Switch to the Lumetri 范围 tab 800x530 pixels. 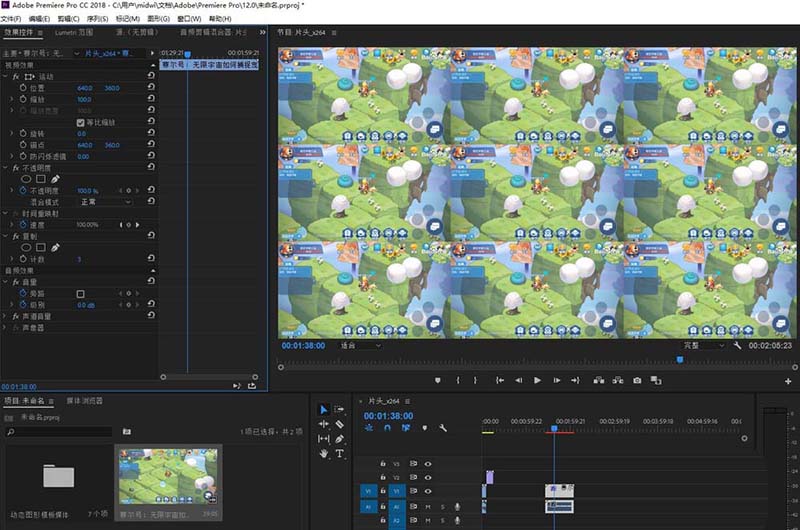[x=72, y=33]
